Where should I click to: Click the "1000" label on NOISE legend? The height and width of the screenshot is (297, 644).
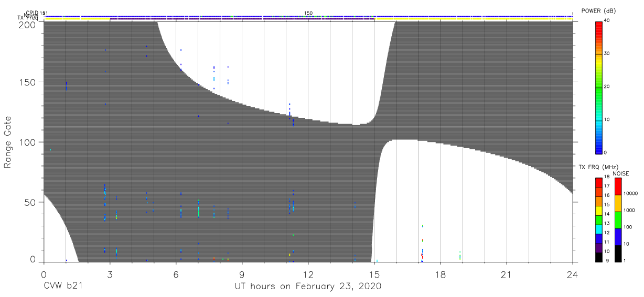(629, 211)
